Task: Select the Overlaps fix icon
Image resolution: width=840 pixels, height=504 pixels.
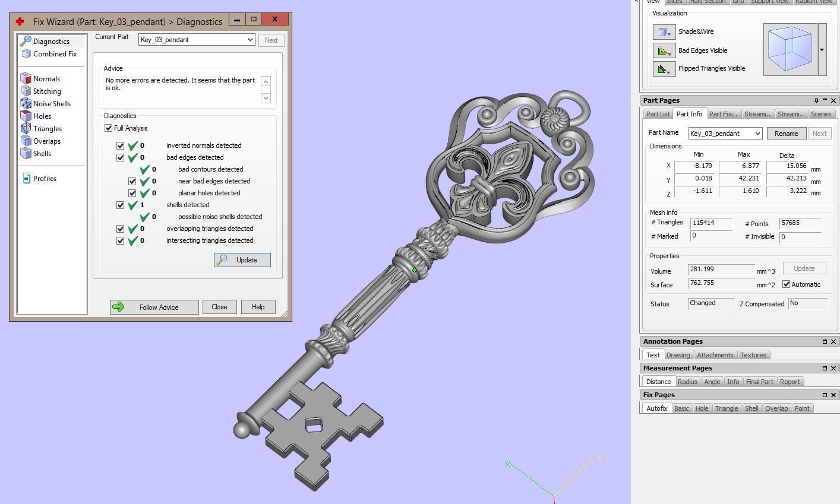Action: (26, 141)
